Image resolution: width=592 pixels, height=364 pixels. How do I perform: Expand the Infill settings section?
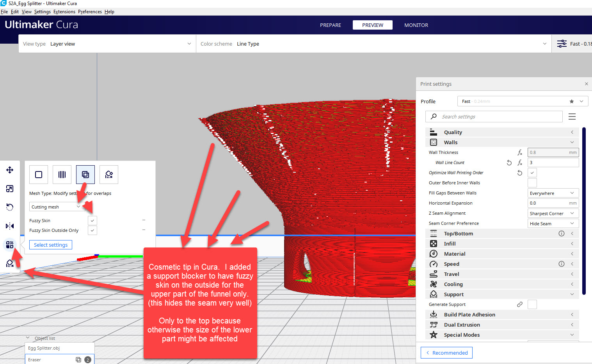(x=502, y=244)
